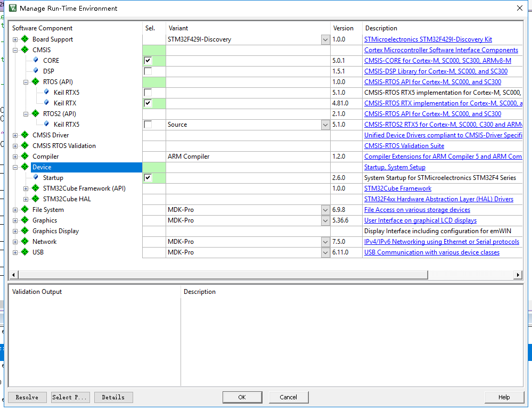532x411 pixels.
Task: Select the Compiler tree row
Action: (45, 157)
